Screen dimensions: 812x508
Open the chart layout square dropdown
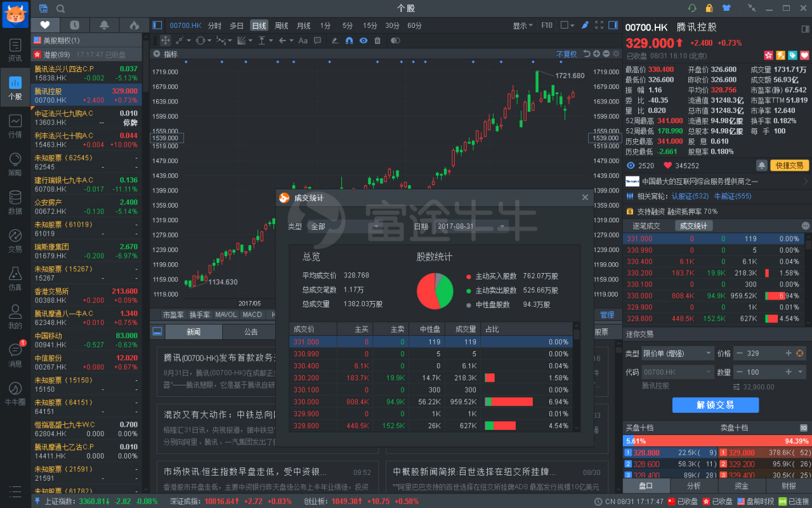pyautogui.click(x=567, y=25)
